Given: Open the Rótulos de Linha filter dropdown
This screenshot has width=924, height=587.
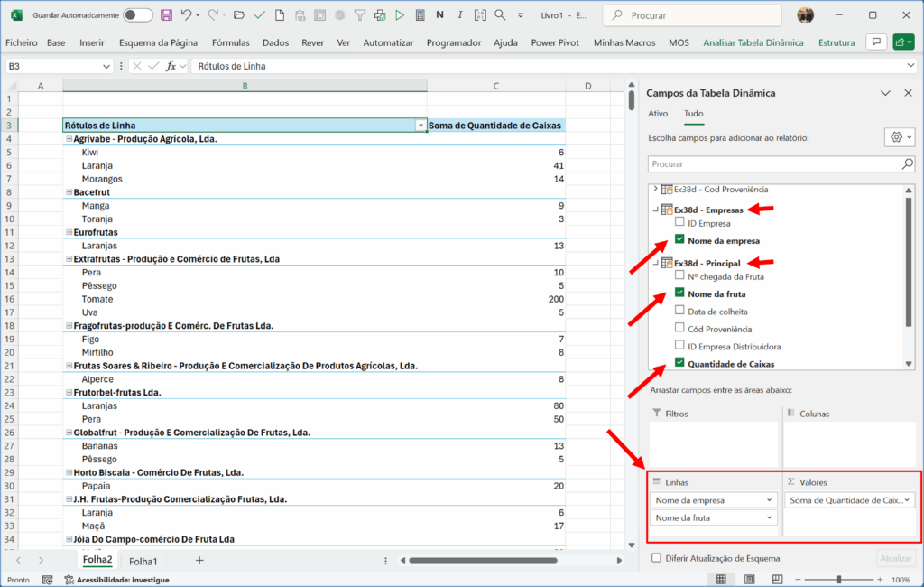Looking at the screenshot, I should [420, 126].
